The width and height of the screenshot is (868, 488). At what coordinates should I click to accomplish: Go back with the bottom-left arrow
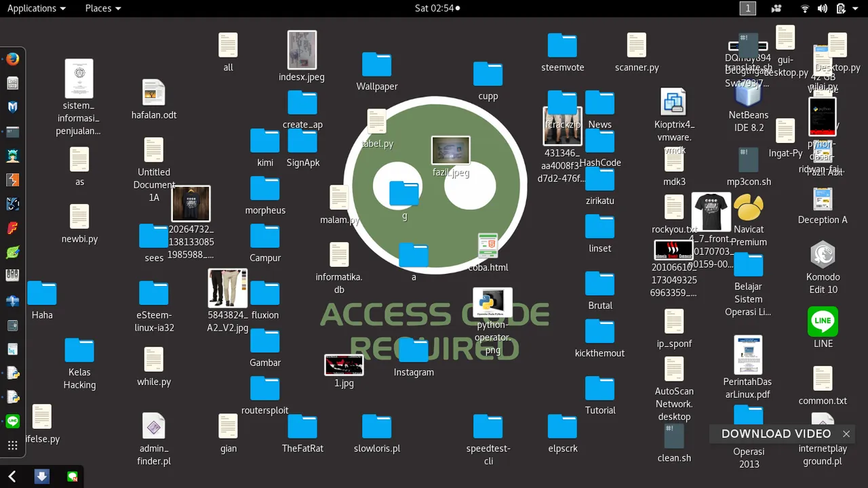point(12,476)
